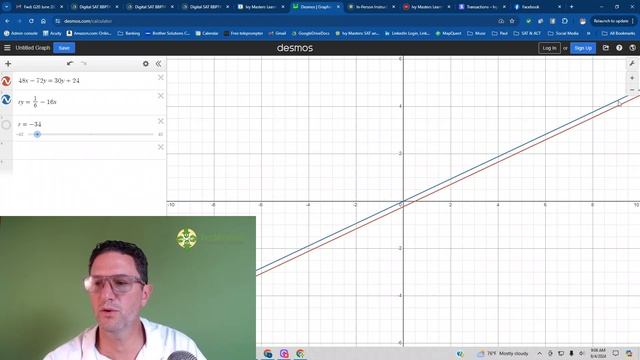Screen dimensions: 640x360
Task: Switch to the Ivy Masters Learning YouTube tab
Action: 427,7
